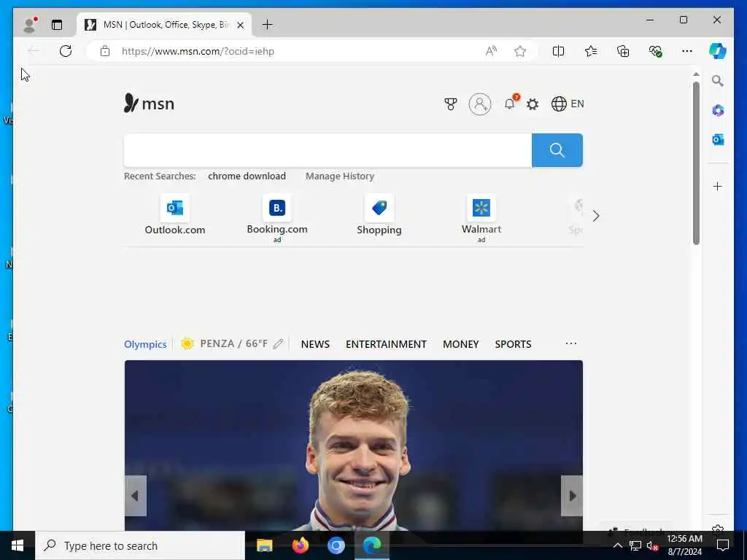The width and height of the screenshot is (747, 560).
Task: Open Manage History link
Action: pyautogui.click(x=340, y=176)
